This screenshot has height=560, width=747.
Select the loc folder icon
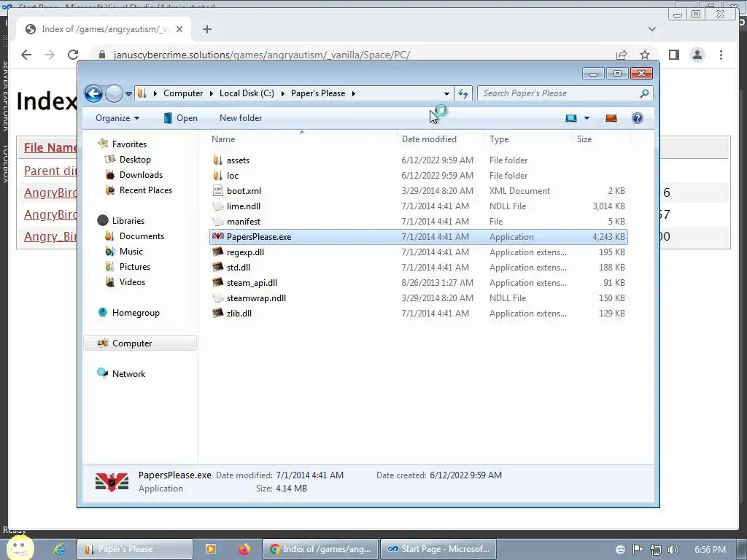(217, 175)
